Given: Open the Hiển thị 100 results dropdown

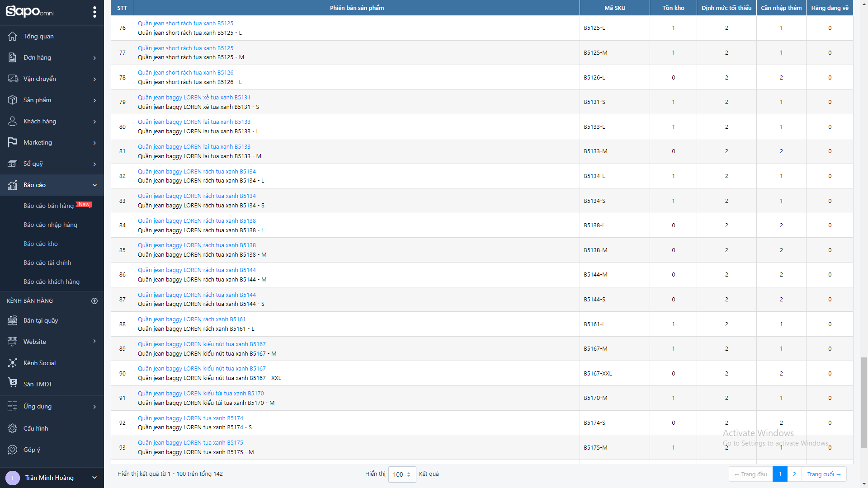Looking at the screenshot, I should point(402,474).
